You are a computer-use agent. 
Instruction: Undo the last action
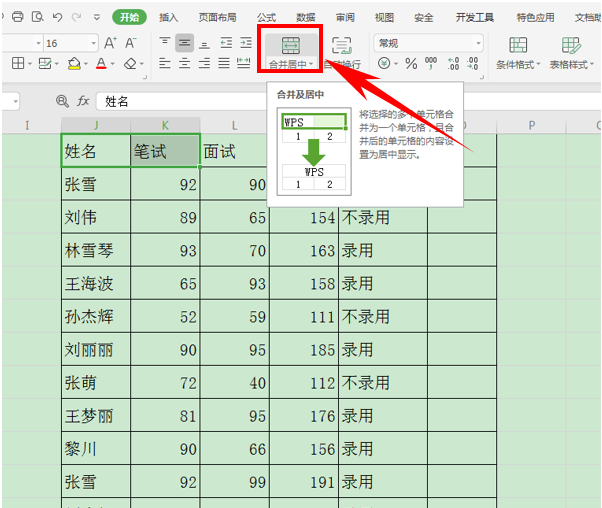coord(57,17)
